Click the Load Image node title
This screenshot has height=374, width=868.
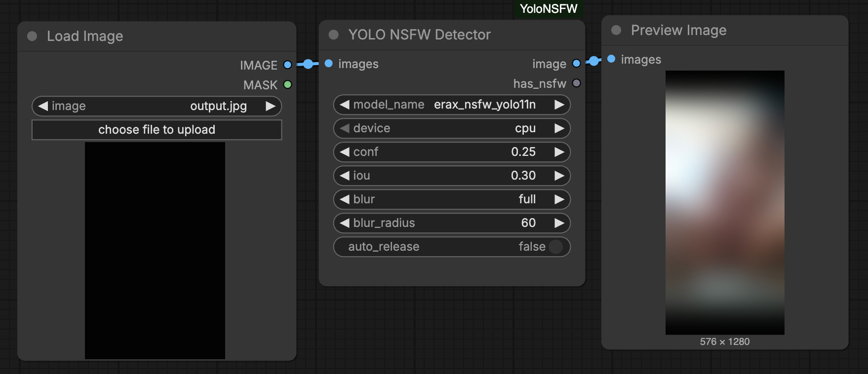click(x=85, y=36)
